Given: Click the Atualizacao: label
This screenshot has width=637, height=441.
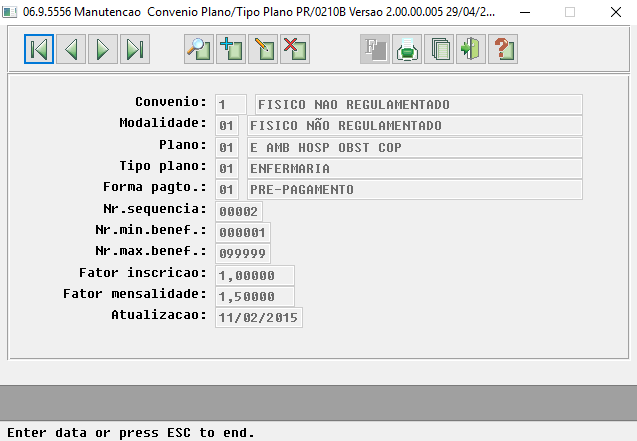Looking at the screenshot, I should [159, 315].
